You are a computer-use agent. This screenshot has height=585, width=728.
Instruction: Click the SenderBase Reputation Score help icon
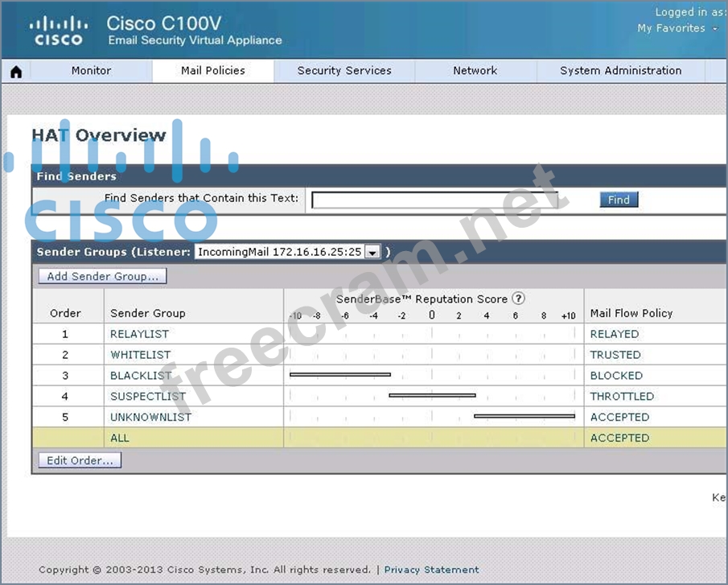[x=518, y=299]
